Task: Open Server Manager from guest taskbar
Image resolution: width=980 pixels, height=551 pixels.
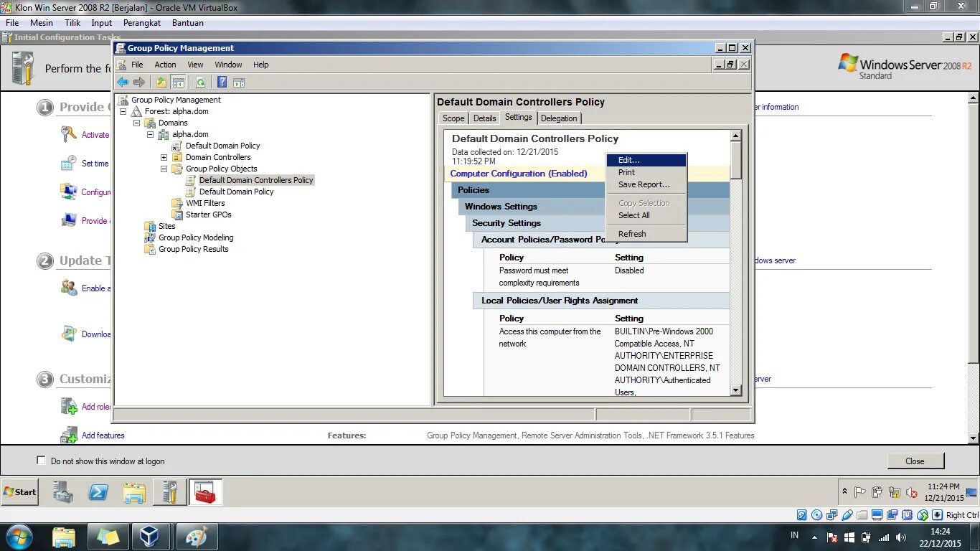Action: click(63, 492)
